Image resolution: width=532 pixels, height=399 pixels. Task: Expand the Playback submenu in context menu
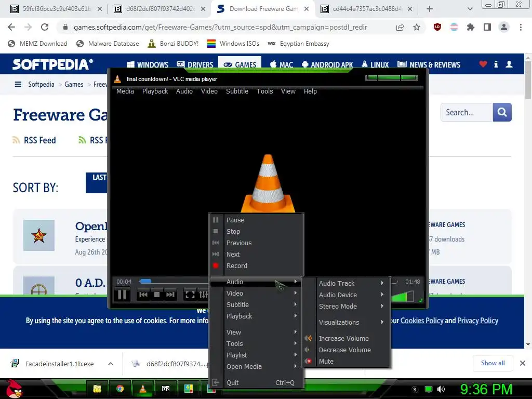pos(257,316)
